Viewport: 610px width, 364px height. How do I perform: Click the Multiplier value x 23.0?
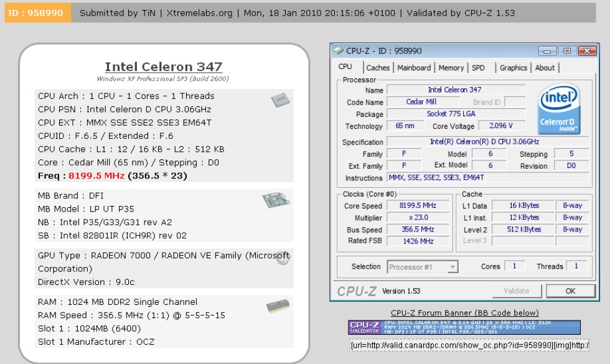pyautogui.click(x=418, y=217)
